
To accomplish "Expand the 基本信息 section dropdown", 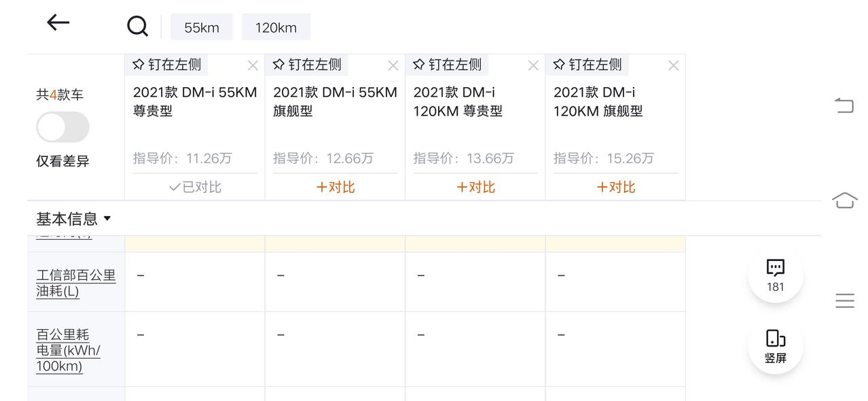I will click(73, 219).
